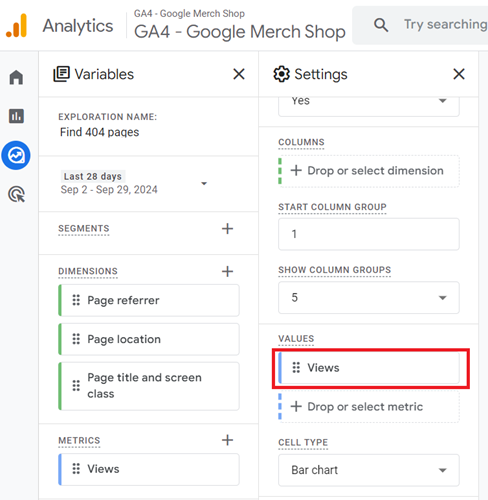488x500 pixels.
Task: Click the search magnifier icon
Action: pyautogui.click(x=381, y=25)
